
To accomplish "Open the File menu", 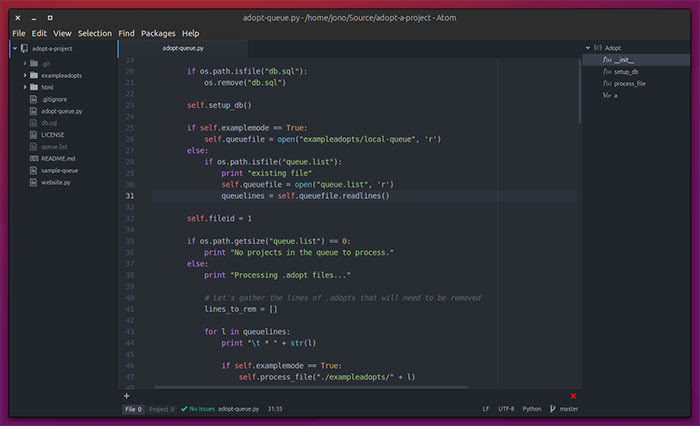I will coord(19,33).
